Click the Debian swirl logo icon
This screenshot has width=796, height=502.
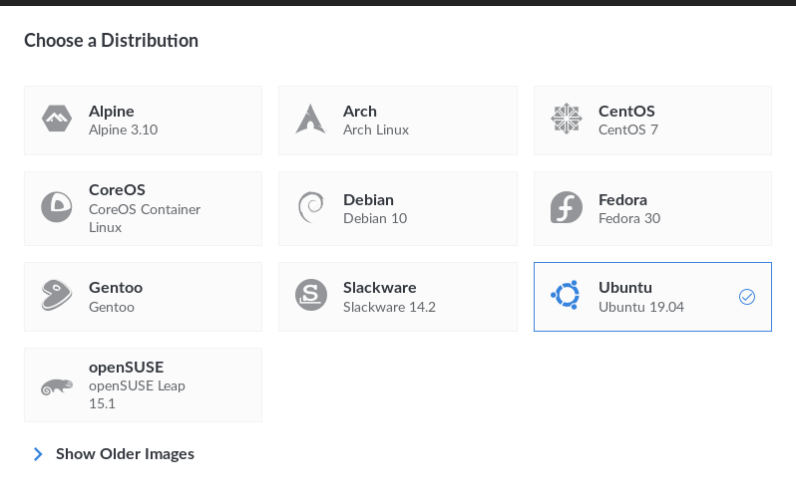click(x=311, y=207)
